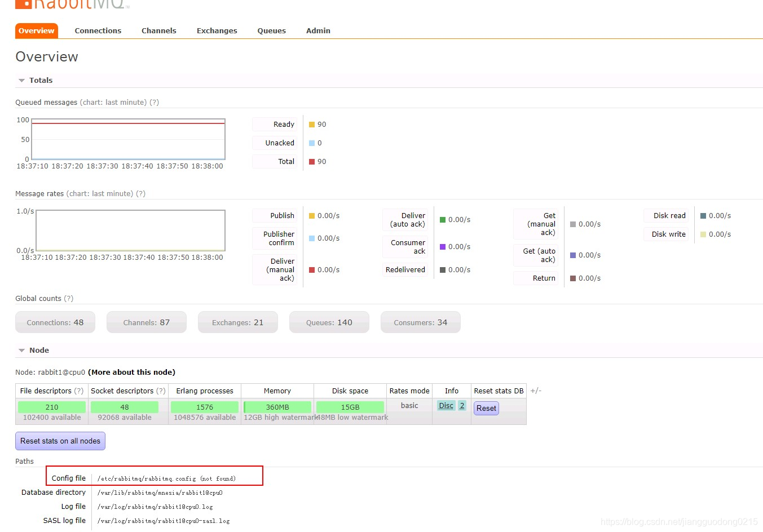This screenshot has width=763, height=532.
Task: Open the Message rates help (?) icon
Action: point(140,193)
